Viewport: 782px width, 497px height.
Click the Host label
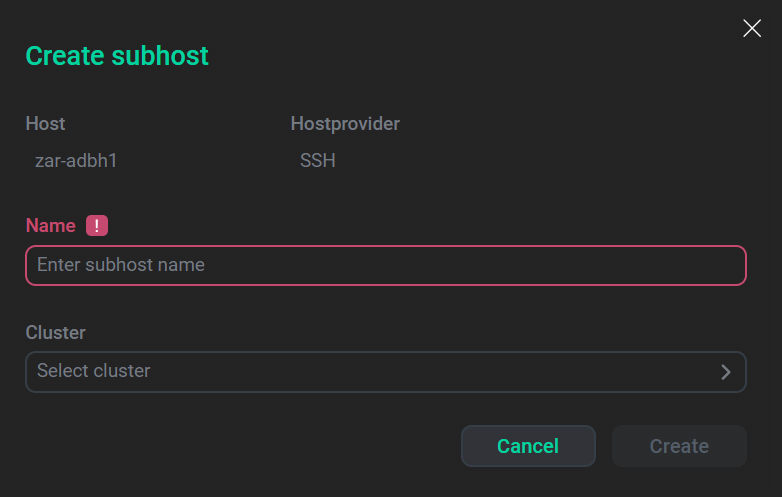[x=45, y=124]
